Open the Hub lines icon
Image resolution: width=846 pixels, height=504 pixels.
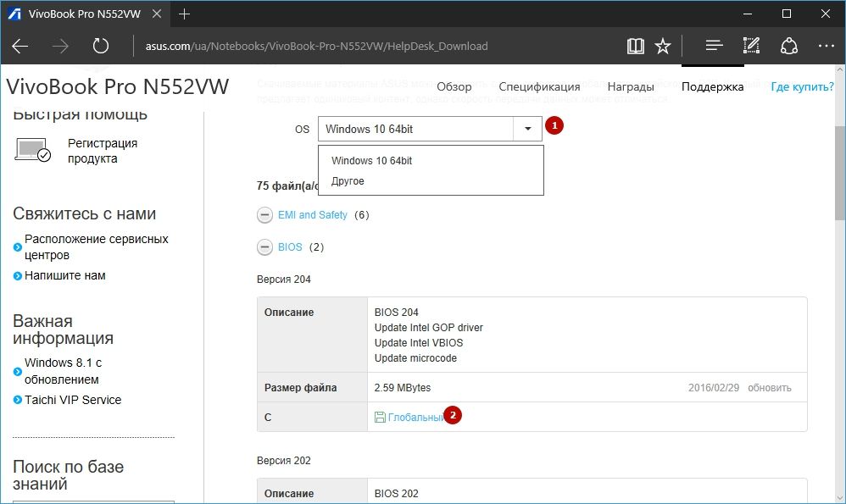click(x=714, y=46)
